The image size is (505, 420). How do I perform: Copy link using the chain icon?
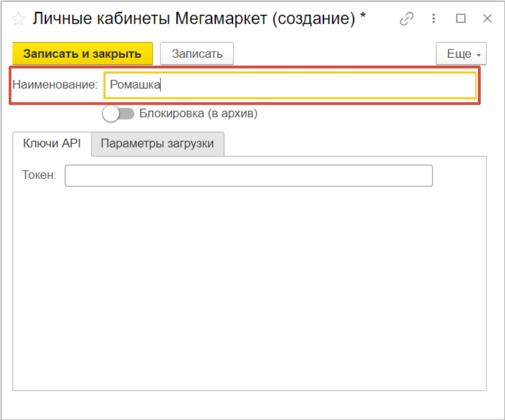click(x=407, y=19)
